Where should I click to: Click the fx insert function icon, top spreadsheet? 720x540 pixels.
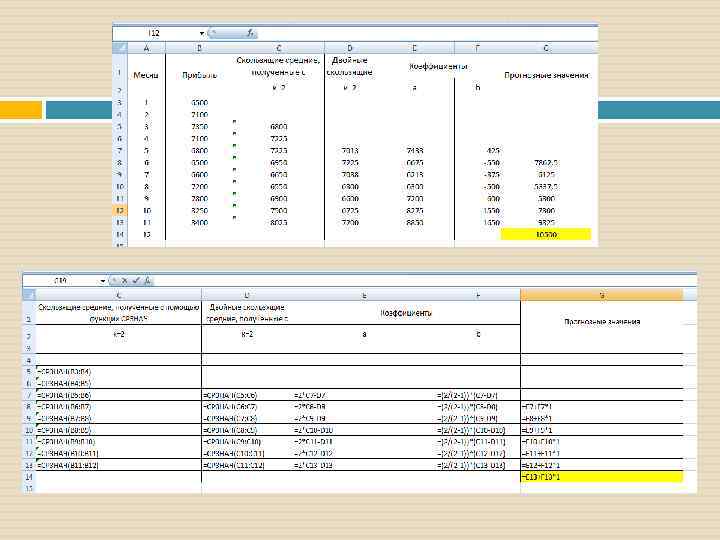pos(250,33)
